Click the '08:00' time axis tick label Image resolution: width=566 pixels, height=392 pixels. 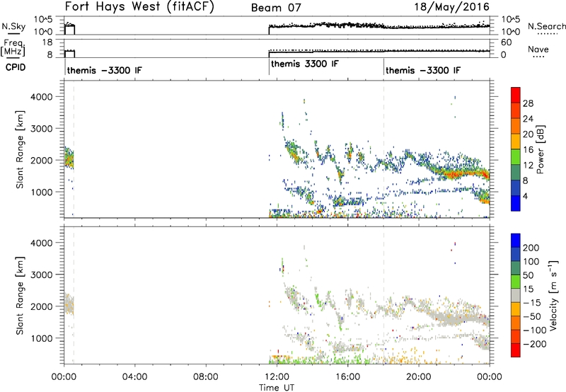(x=206, y=377)
